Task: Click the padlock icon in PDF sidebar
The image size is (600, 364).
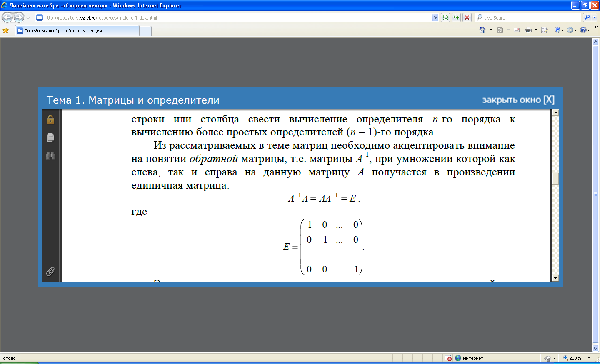Action: point(50,120)
